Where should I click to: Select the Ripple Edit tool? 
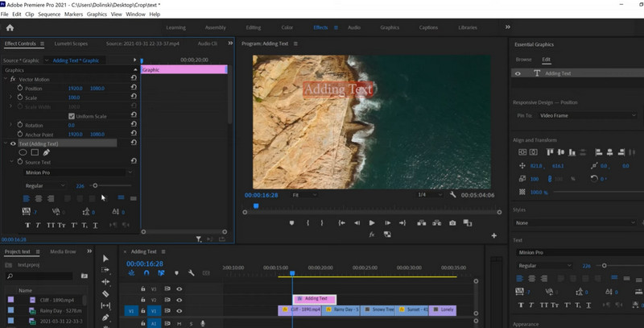click(x=105, y=281)
